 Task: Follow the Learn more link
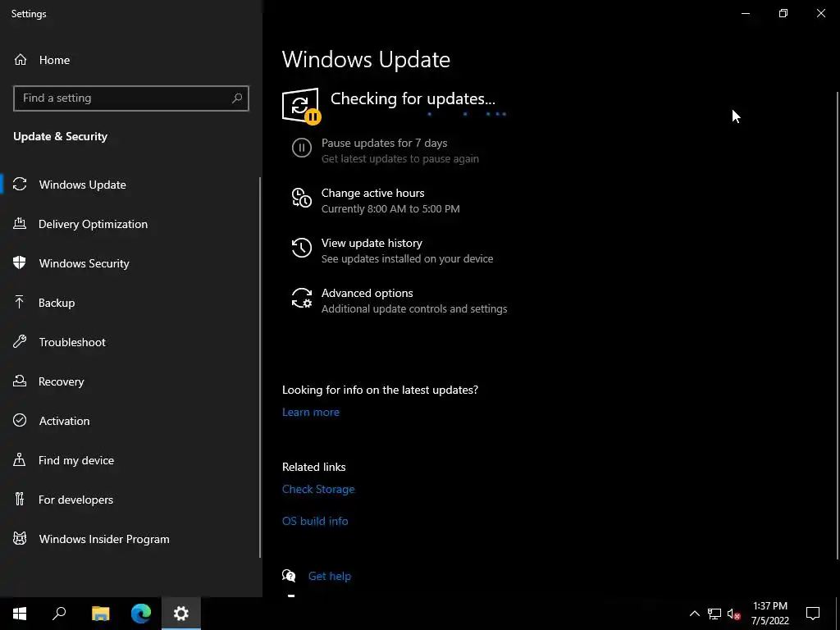[x=311, y=412]
